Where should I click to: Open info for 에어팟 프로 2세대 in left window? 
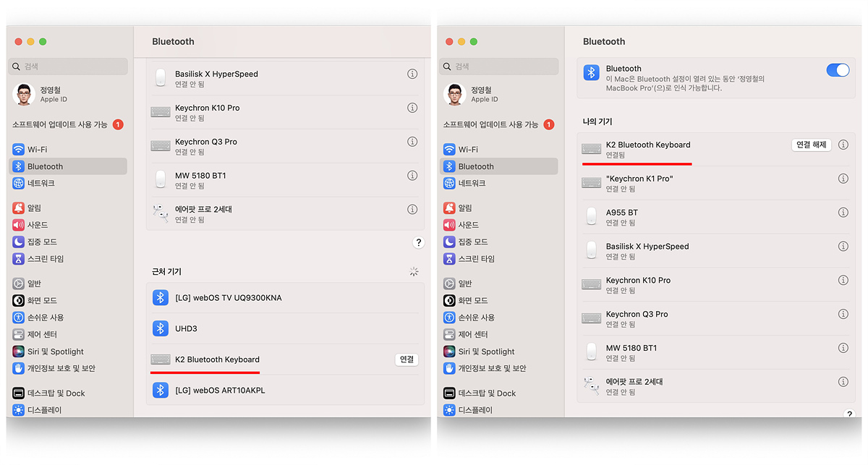pyautogui.click(x=412, y=209)
